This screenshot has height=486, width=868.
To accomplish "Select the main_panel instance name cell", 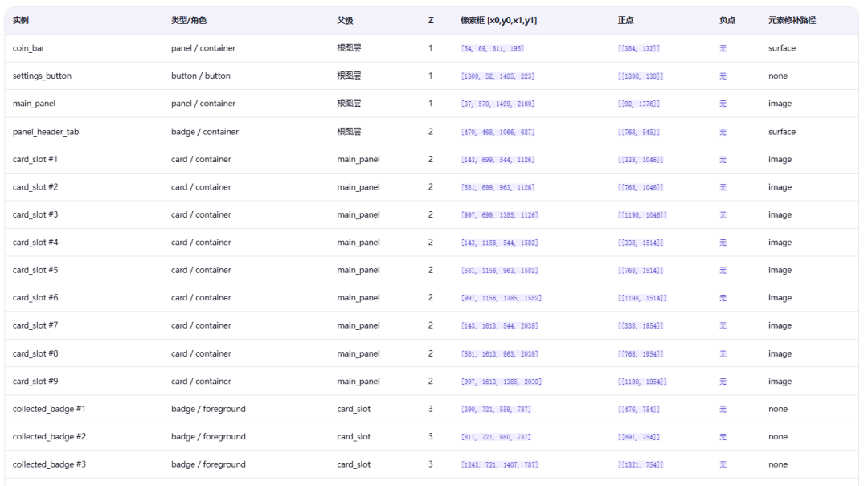I will pyautogui.click(x=35, y=104).
